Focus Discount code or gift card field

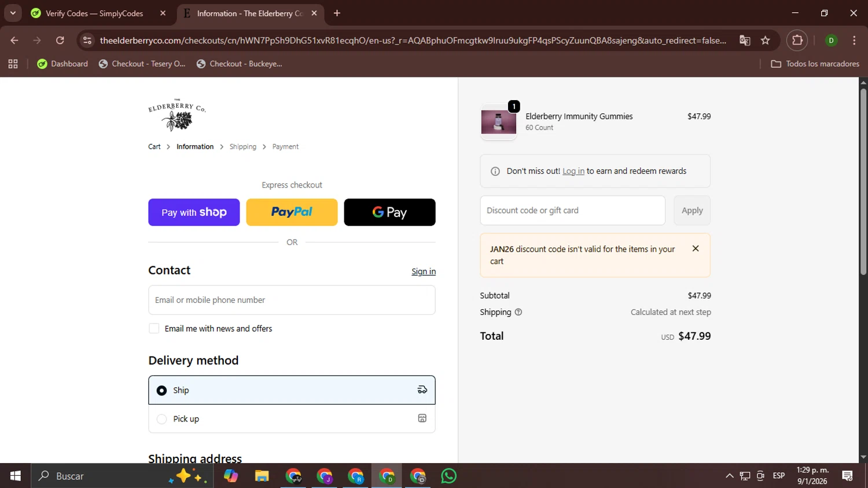tap(572, 210)
